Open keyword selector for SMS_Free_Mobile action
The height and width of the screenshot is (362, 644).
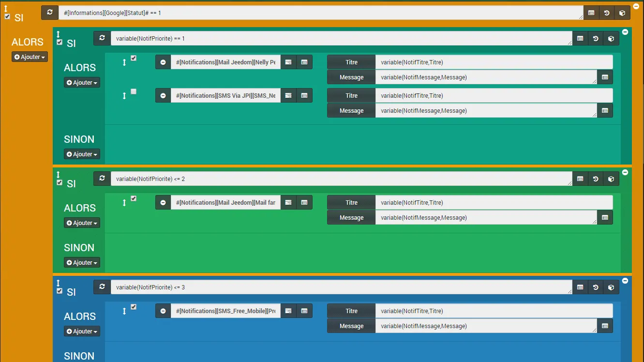pos(288,311)
